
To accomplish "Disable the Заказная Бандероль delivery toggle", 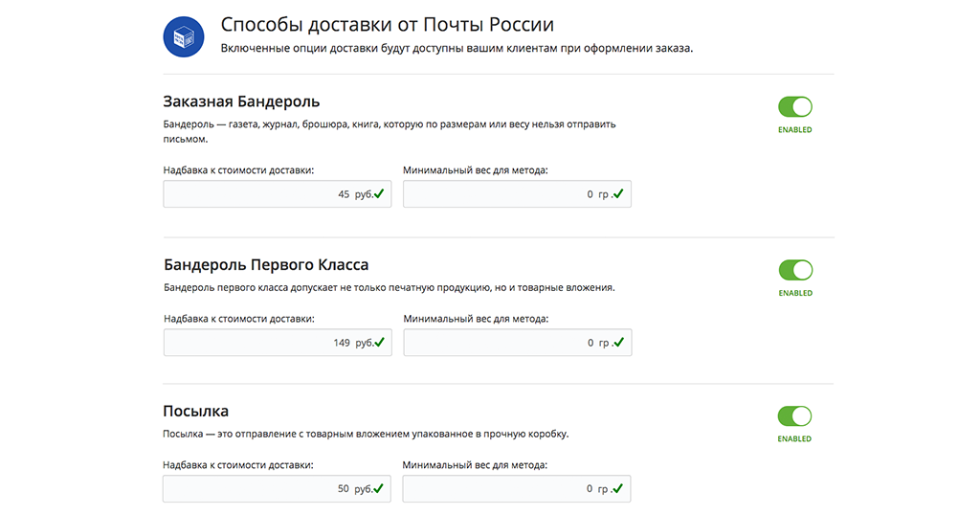I will [x=795, y=107].
